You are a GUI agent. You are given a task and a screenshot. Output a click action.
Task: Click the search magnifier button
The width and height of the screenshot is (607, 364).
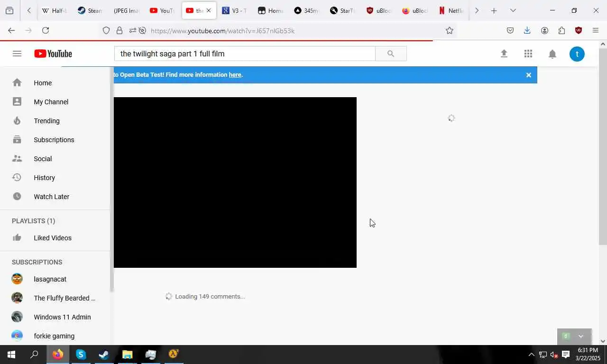[x=391, y=54]
